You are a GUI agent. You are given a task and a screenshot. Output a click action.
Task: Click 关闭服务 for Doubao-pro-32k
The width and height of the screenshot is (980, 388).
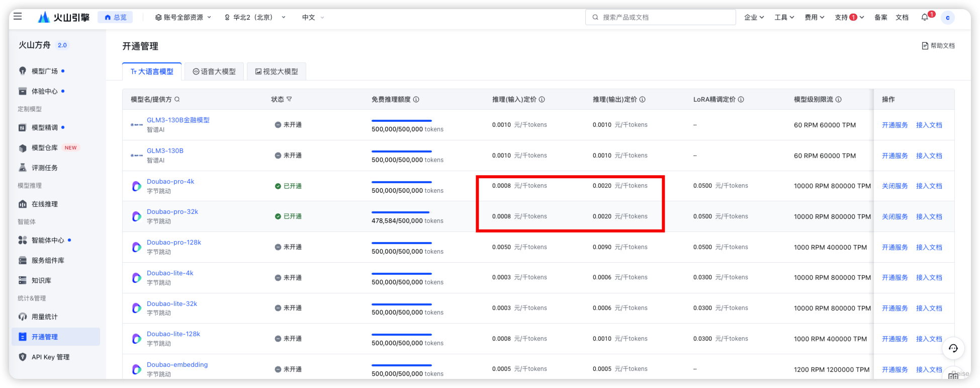[x=895, y=216]
